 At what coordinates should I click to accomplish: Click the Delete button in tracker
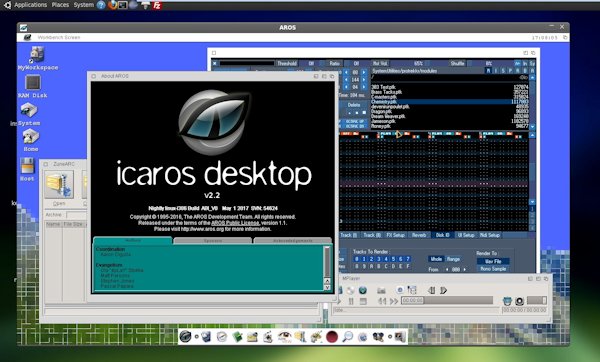[x=354, y=104]
